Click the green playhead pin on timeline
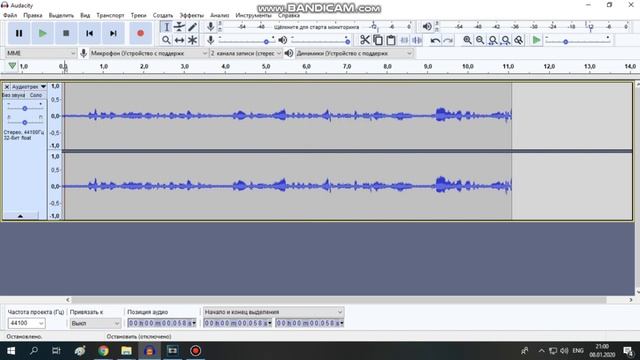Screen dimensions: 640x360 [x=12, y=66]
